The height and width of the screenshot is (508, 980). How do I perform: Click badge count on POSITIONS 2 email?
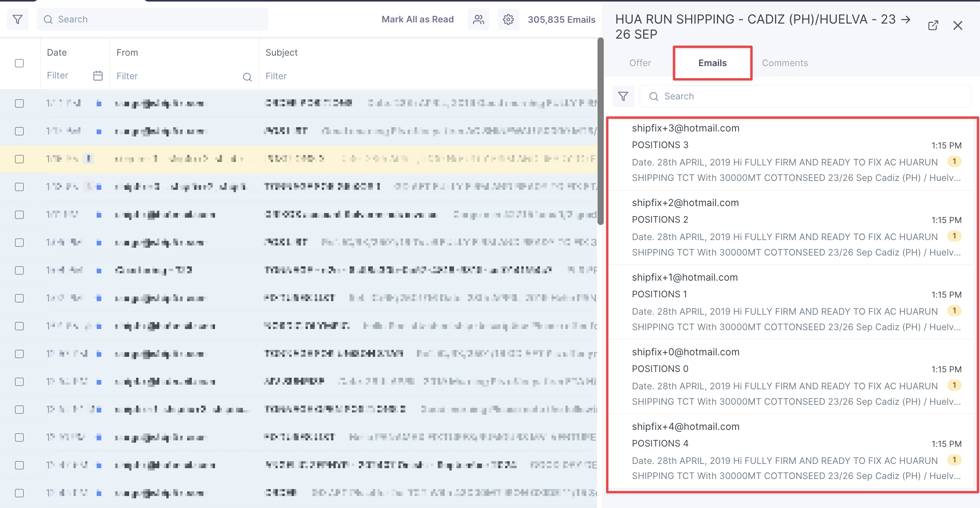tap(954, 236)
